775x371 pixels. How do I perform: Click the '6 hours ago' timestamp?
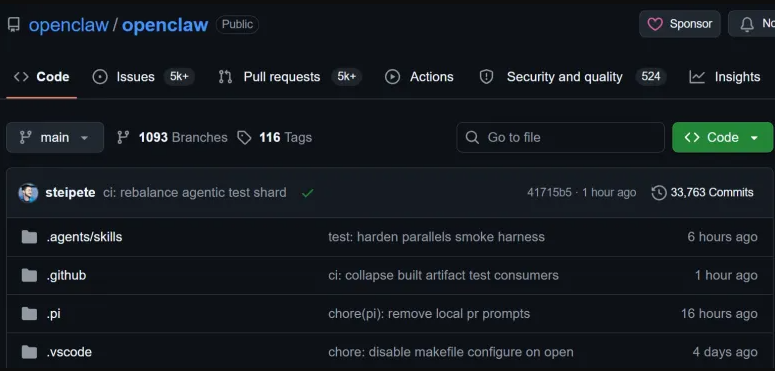722,237
